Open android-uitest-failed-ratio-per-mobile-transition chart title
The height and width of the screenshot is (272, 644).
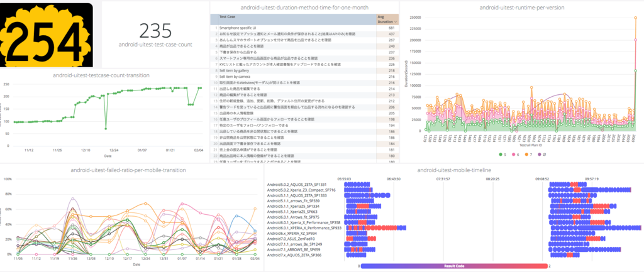[x=128, y=170]
